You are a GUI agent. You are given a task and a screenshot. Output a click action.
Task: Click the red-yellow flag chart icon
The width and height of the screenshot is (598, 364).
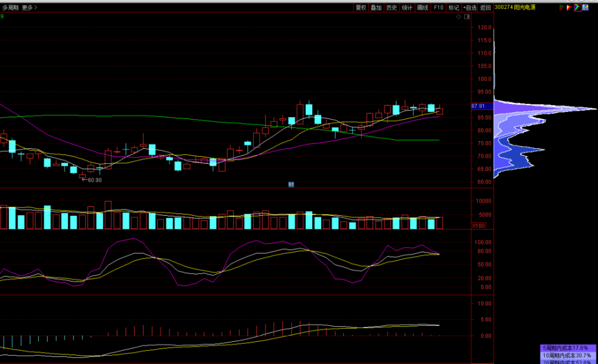[570, 8]
